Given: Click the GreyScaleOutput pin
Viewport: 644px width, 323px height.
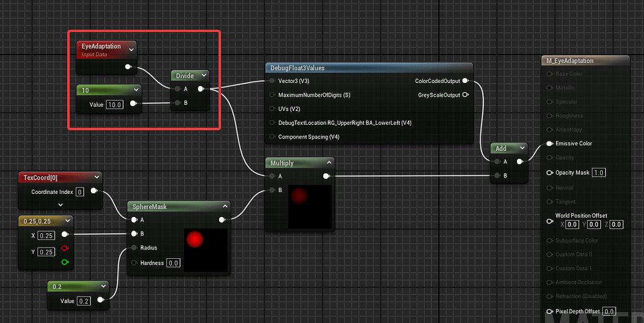Looking at the screenshot, I should click(465, 95).
